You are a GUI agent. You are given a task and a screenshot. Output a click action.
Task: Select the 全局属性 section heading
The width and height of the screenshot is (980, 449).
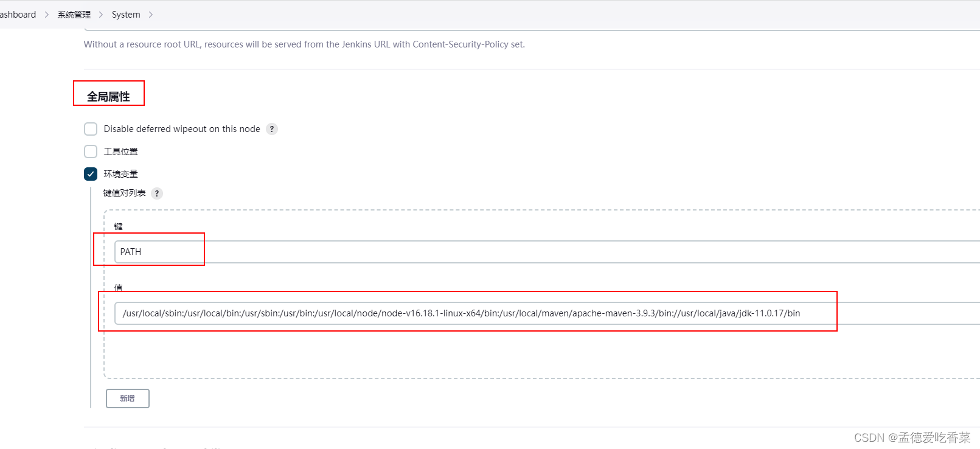(x=108, y=97)
